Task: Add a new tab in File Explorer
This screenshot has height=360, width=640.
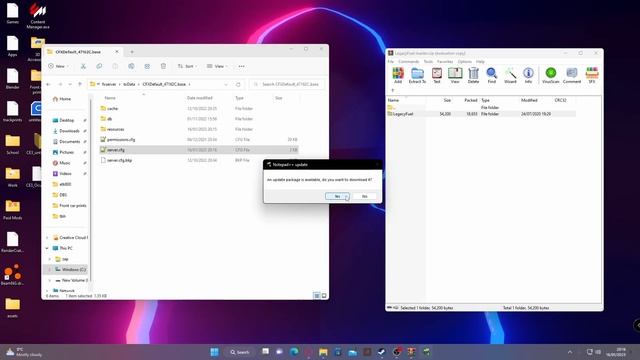Action: point(132,52)
